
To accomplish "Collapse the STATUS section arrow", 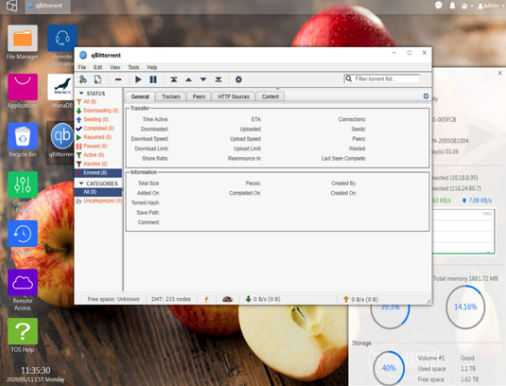I will pyautogui.click(x=81, y=93).
